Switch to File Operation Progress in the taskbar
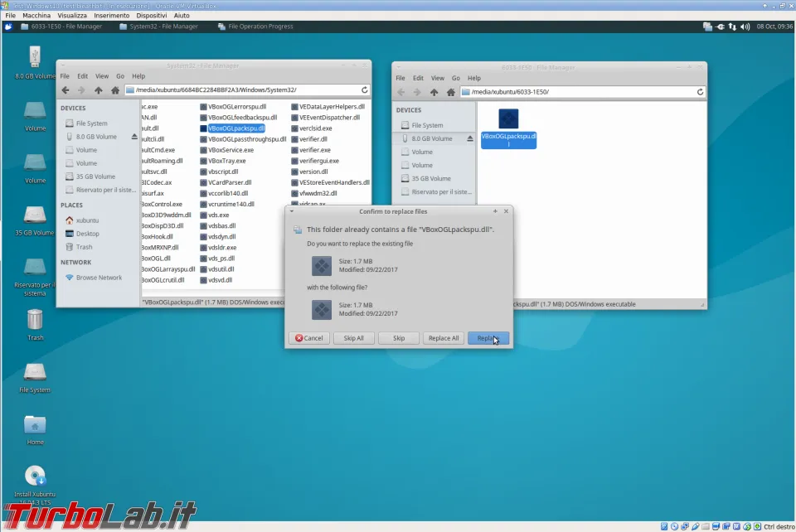 255,27
